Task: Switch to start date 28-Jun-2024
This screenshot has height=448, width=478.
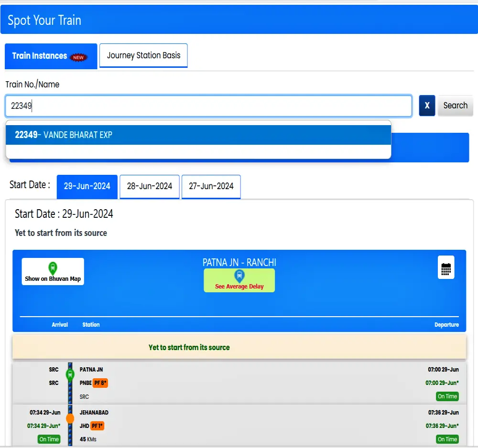Action: (x=149, y=187)
